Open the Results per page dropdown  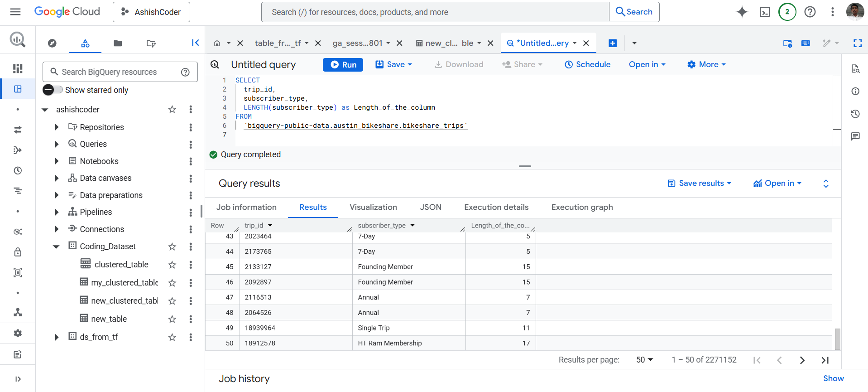pos(644,360)
